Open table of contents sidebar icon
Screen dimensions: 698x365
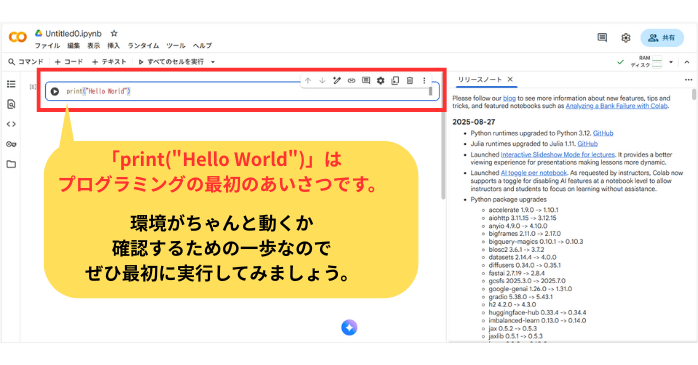(x=12, y=84)
